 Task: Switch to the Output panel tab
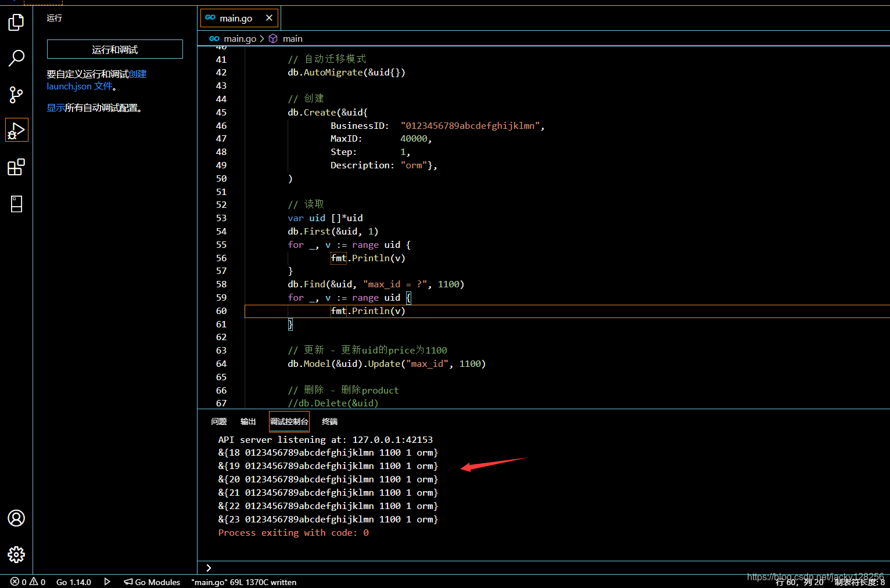(x=248, y=421)
